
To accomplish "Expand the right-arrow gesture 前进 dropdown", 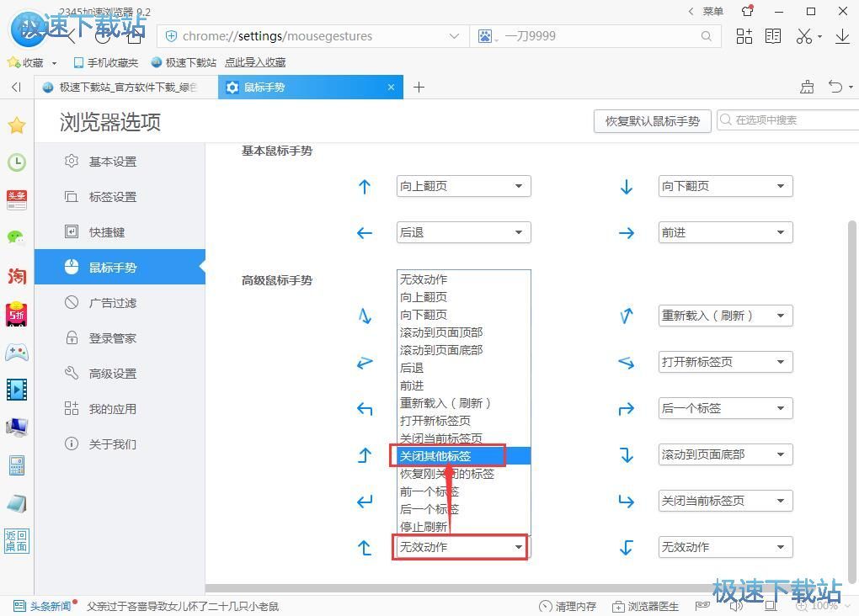I will [725, 233].
